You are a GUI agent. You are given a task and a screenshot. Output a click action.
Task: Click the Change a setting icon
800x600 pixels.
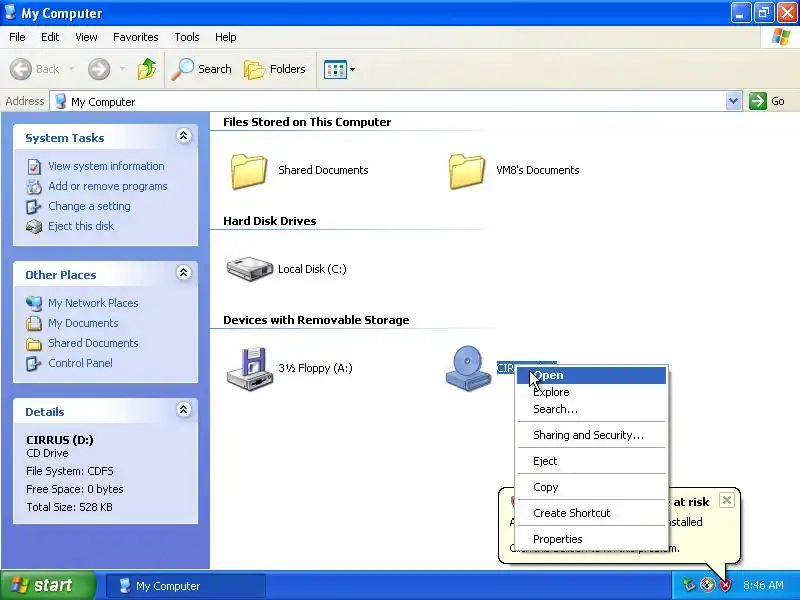pyautogui.click(x=34, y=206)
